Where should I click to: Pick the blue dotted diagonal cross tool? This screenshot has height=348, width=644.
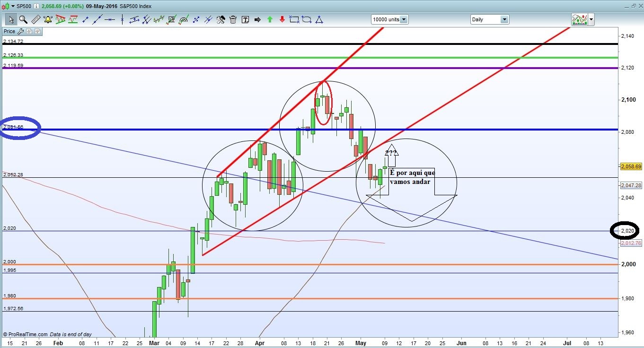(196, 19)
